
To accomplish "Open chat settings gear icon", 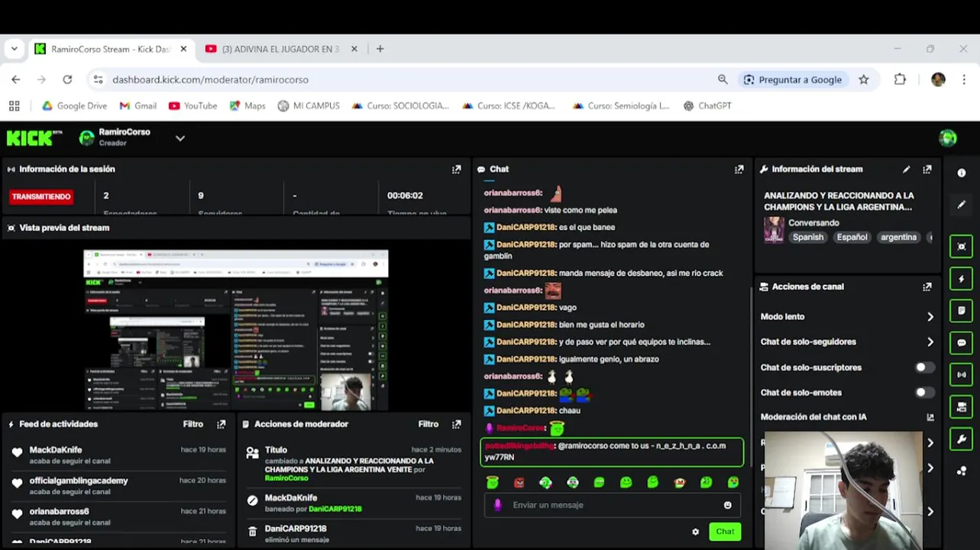I will 695,532.
